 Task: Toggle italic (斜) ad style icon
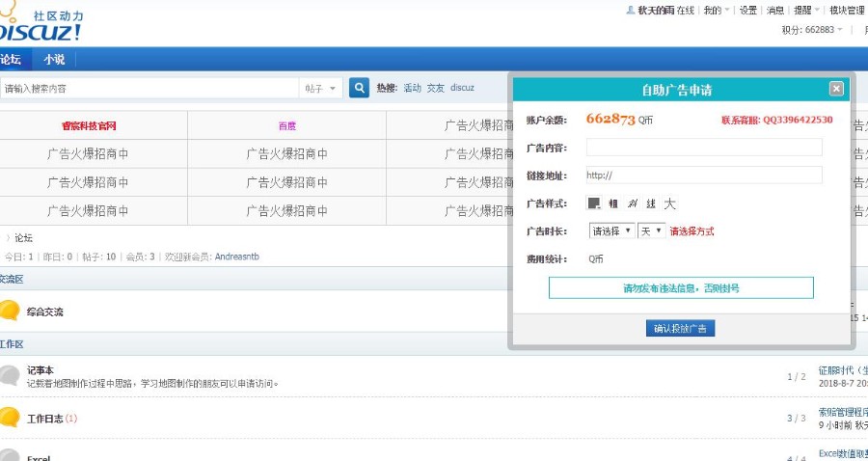632,203
